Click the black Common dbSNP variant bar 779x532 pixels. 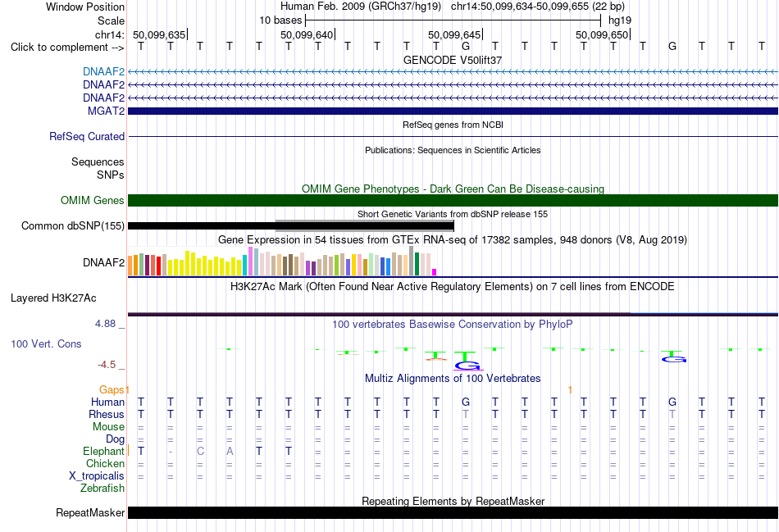pyautogui.click(x=290, y=226)
